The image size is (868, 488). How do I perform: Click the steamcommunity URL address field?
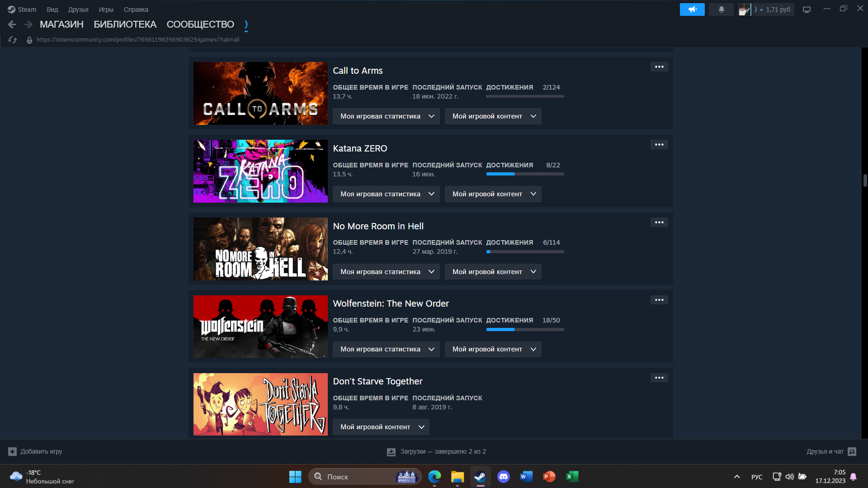click(138, 40)
